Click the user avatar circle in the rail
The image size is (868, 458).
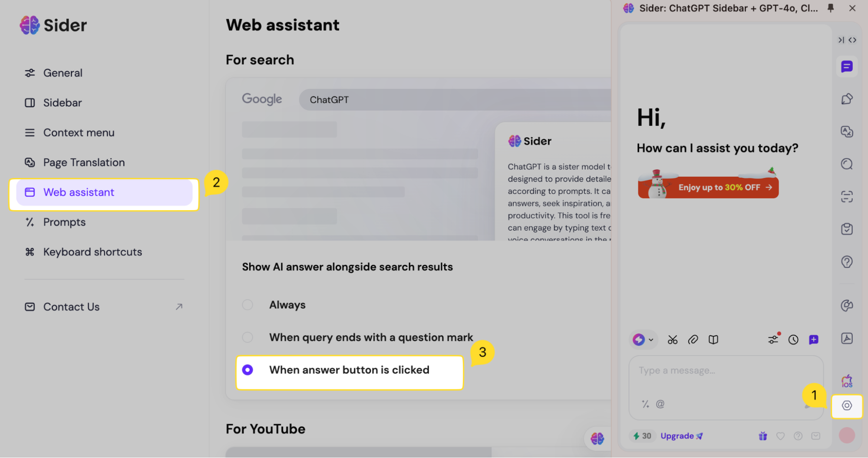[847, 435]
